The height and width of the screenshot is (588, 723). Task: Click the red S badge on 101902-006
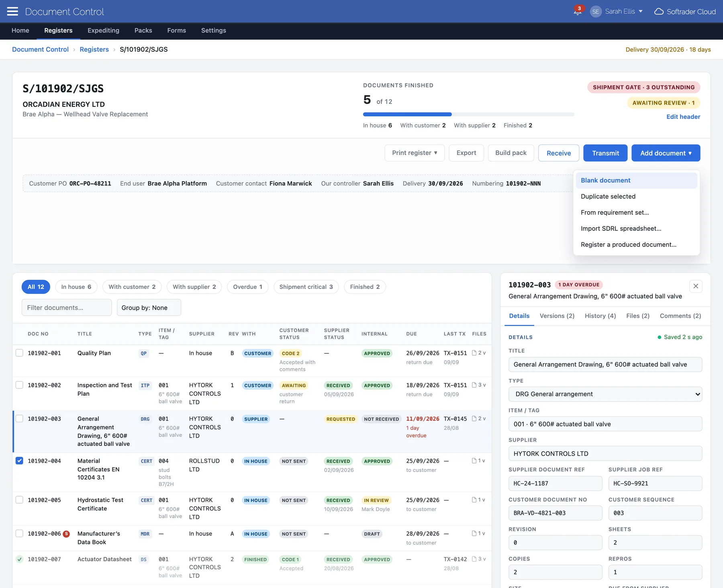tap(67, 534)
